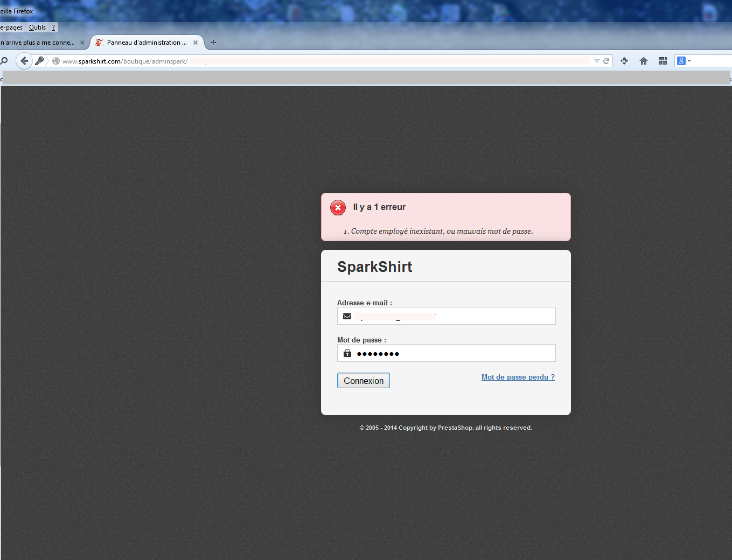
Task: Click the red error cross icon
Action: pyautogui.click(x=338, y=207)
